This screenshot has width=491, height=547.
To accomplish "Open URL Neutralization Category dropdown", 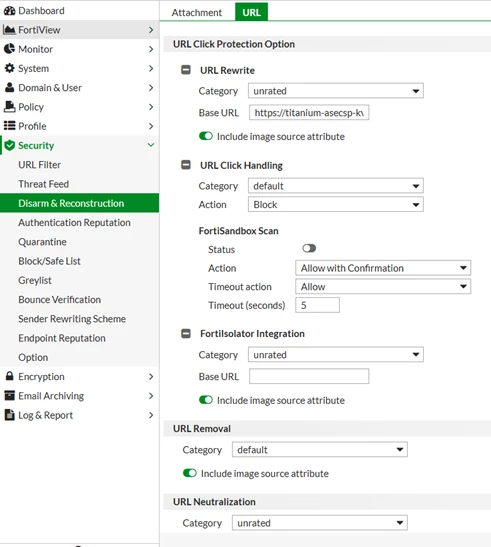I will (x=320, y=523).
